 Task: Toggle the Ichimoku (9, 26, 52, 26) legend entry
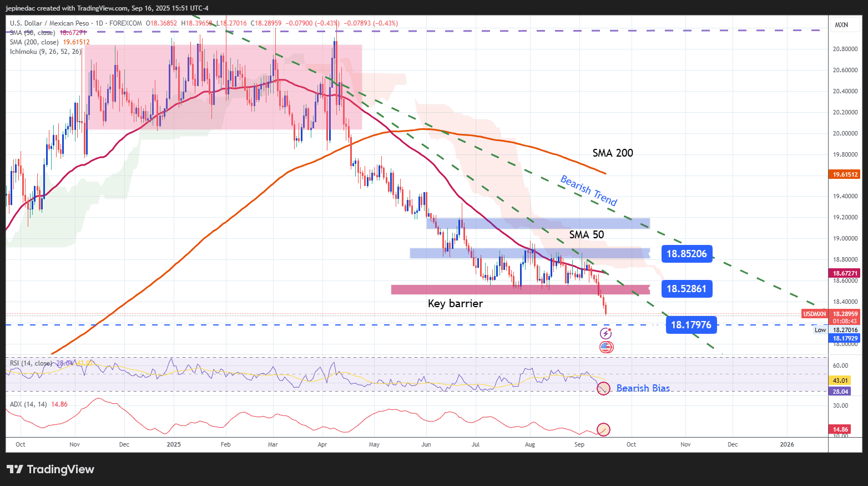[x=44, y=51]
